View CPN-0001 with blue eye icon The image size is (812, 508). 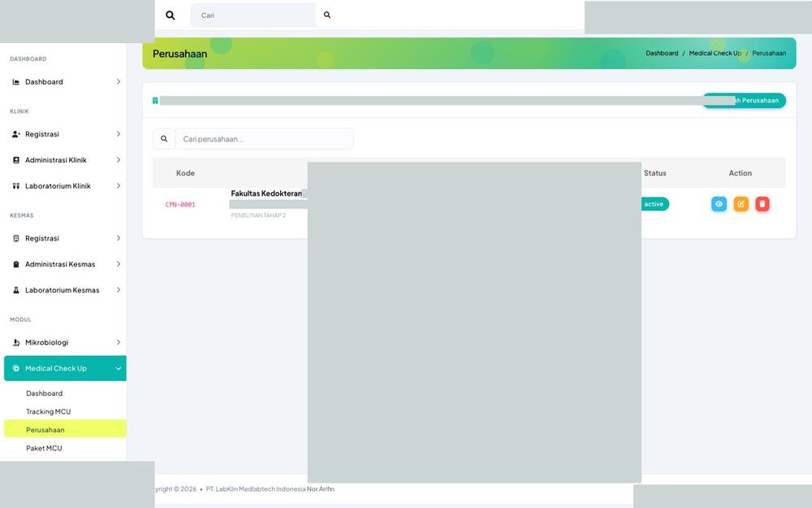click(x=719, y=204)
